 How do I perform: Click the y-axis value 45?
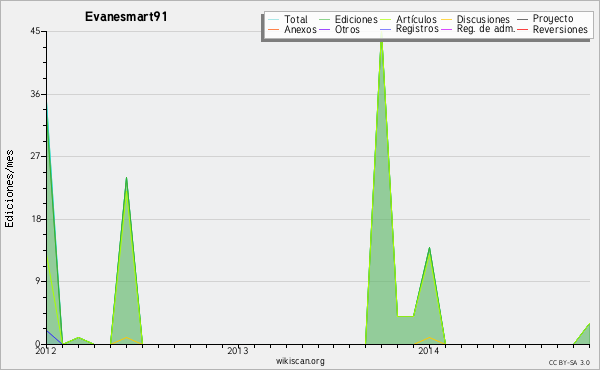click(x=35, y=31)
